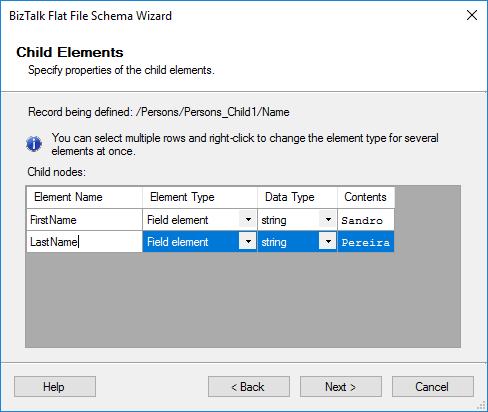Screen dimensions: 488x412
Task: Cancel the wizard
Action: (x=433, y=387)
